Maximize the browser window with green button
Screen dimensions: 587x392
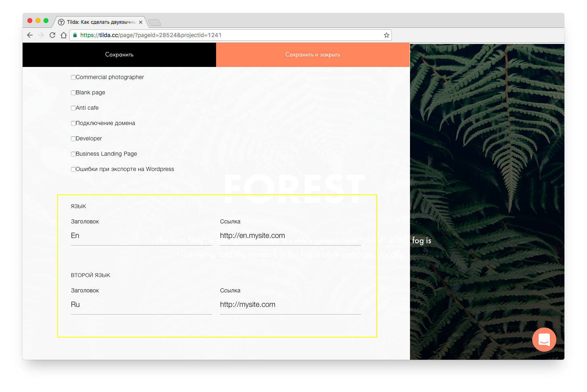pos(46,21)
